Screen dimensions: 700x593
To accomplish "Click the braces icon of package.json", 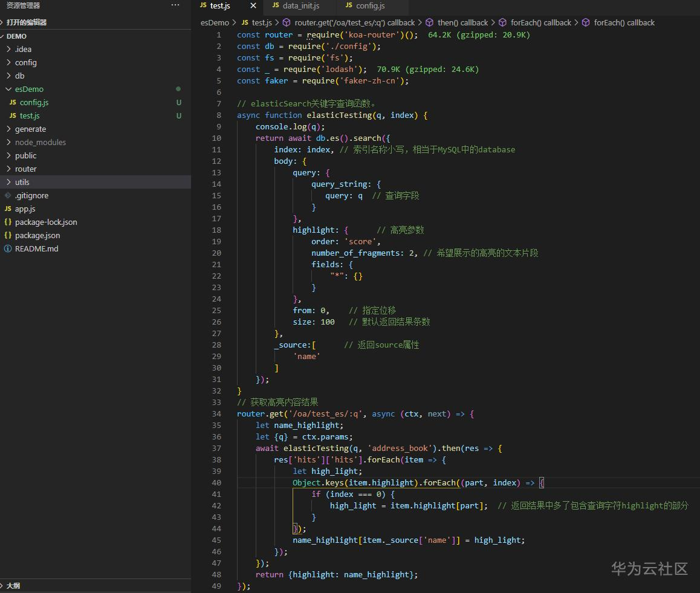I will click(x=8, y=235).
